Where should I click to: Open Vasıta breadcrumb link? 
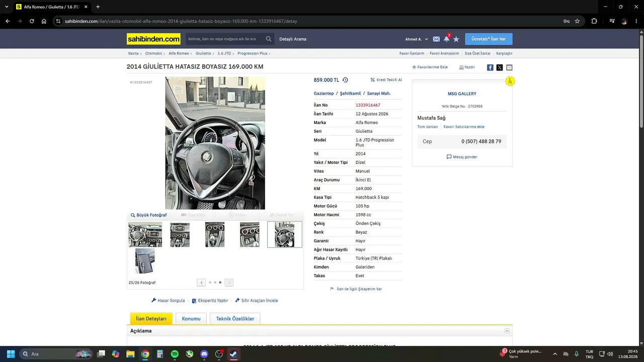[133, 53]
